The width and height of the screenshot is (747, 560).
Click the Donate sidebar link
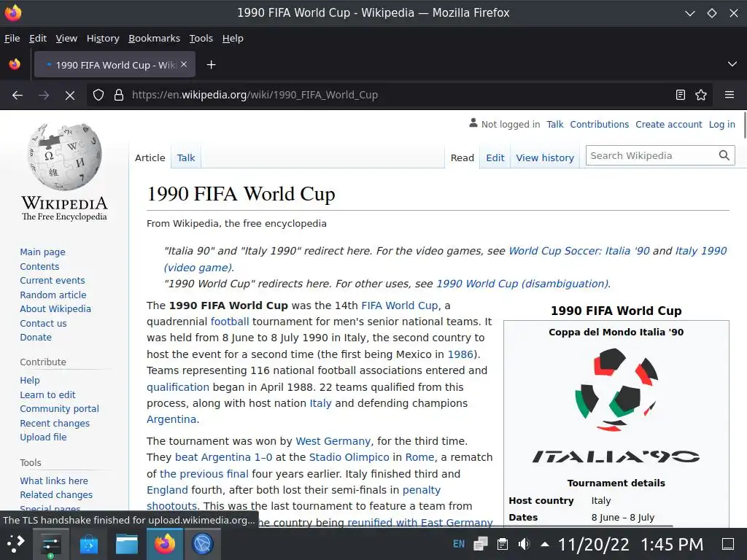click(36, 337)
